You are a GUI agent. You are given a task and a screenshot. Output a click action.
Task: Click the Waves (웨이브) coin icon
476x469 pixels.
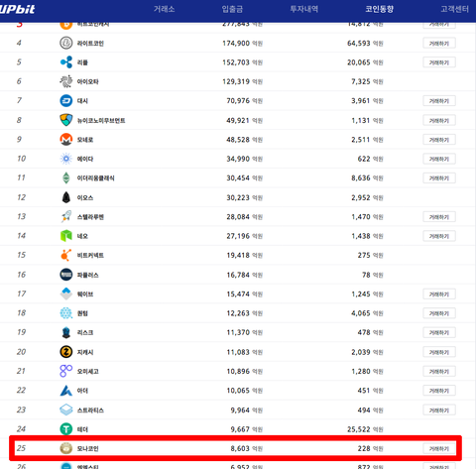point(66,293)
